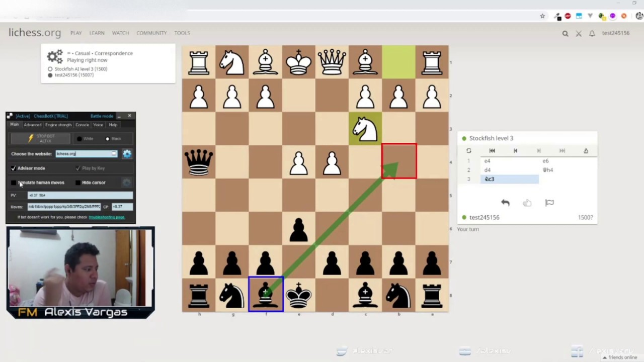
Task: Open the notifications bell icon
Action: coord(592,34)
